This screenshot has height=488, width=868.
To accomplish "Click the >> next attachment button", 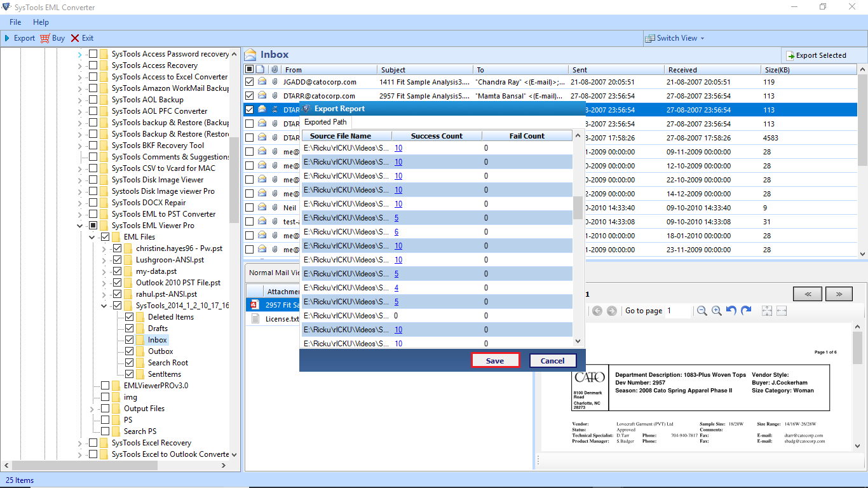I will tap(839, 294).
